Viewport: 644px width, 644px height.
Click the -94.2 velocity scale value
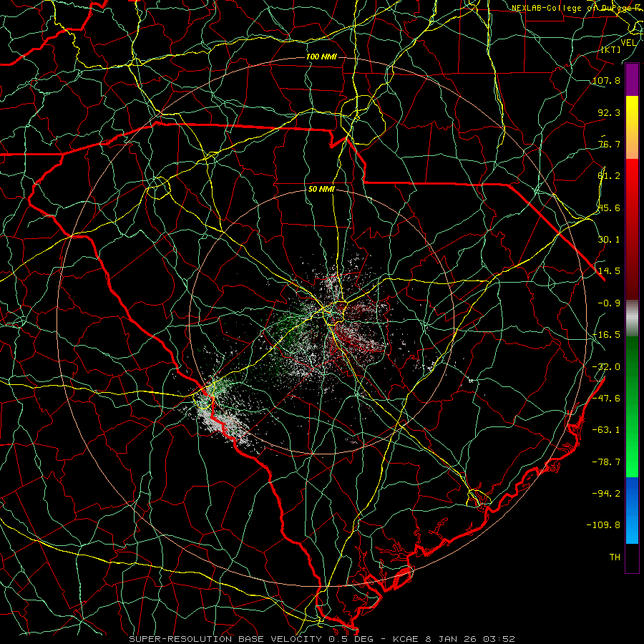(x=606, y=493)
